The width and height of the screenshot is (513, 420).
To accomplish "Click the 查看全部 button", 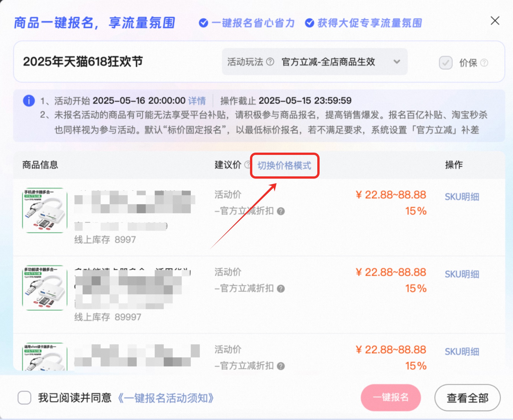I will (467, 398).
